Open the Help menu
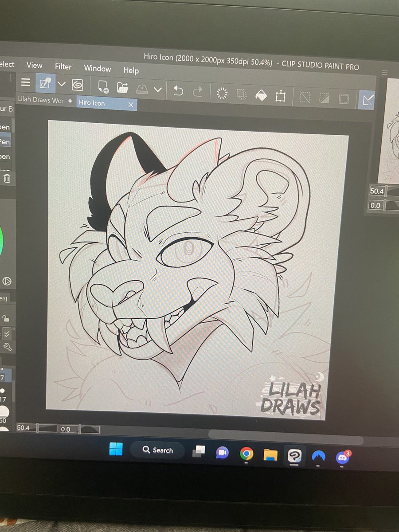 (x=131, y=70)
